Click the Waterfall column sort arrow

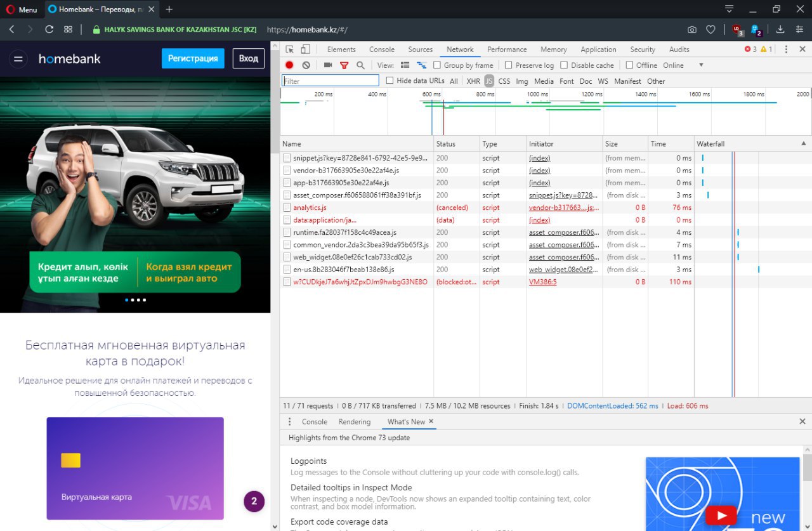(x=804, y=143)
